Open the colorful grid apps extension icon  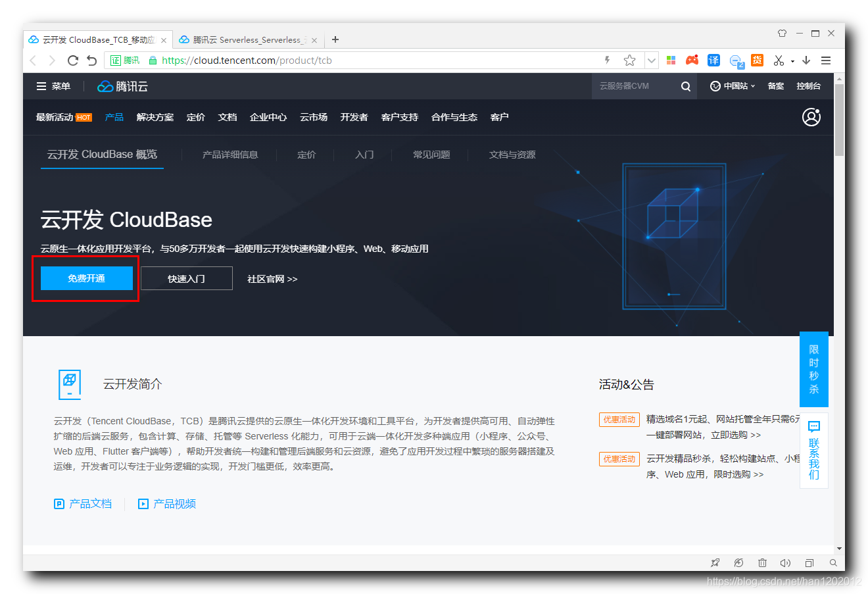[671, 61]
